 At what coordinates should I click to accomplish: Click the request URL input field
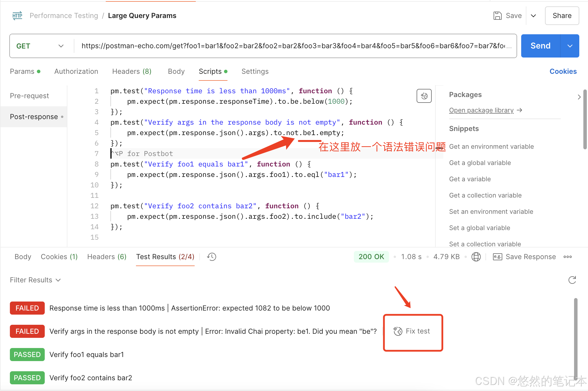[x=293, y=46]
